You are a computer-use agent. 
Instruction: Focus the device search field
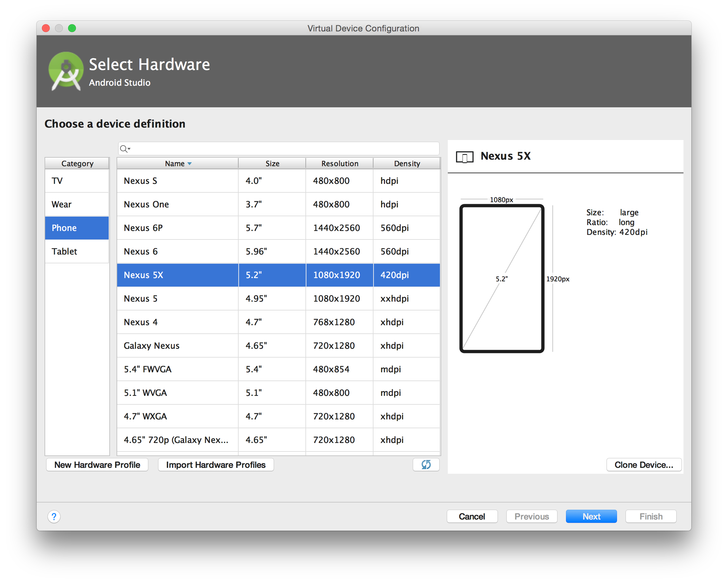[x=279, y=149]
